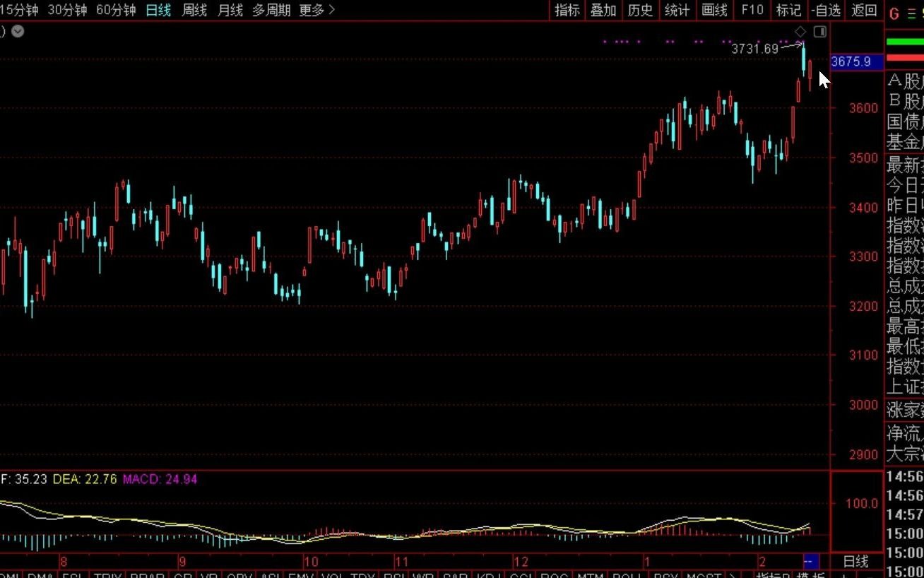Open the circular dropdown arrow beside the stock name
This screenshot has width=924, height=578.
coord(18,31)
